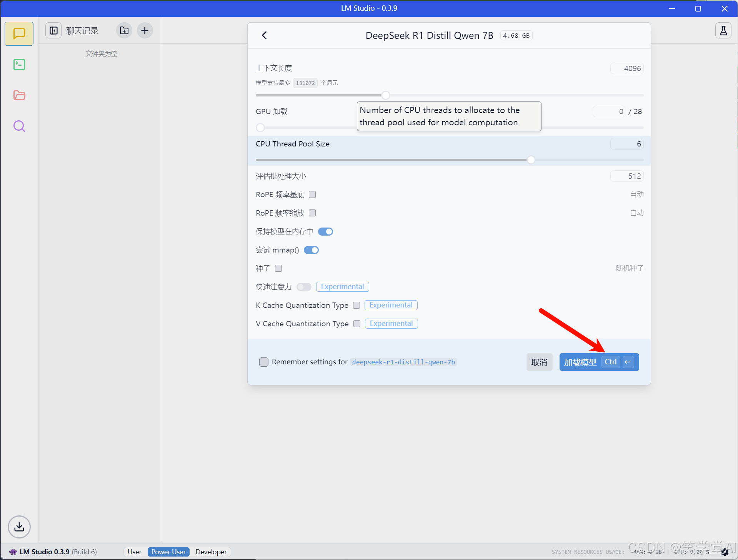Viewport: 738px width, 560px height.
Task: Open the settings gear in the status bar
Action: tap(725, 552)
